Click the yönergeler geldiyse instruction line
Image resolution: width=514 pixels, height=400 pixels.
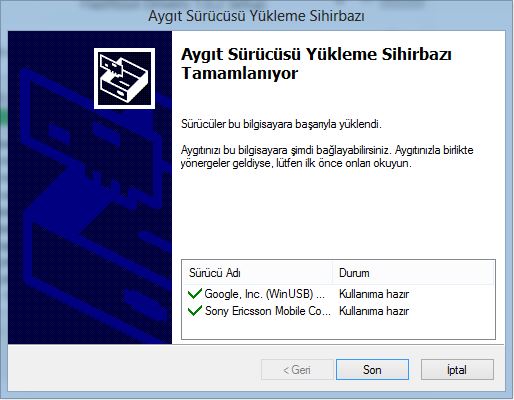(x=296, y=163)
